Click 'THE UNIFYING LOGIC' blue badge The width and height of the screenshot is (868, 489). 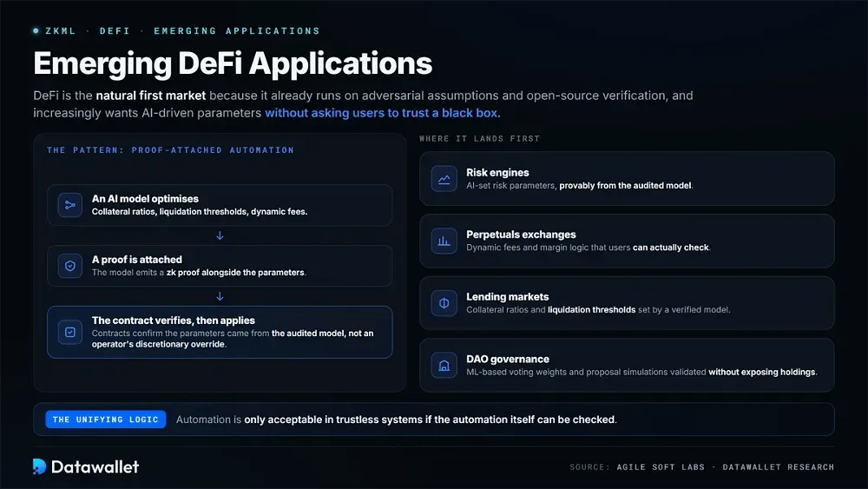coord(106,420)
